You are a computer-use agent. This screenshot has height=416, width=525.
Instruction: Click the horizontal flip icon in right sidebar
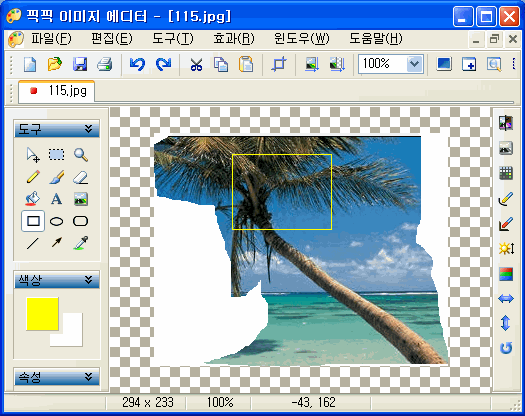(x=506, y=298)
